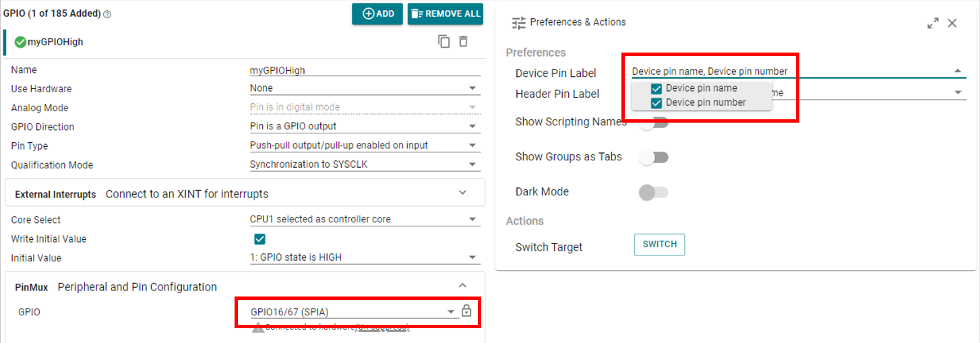Click the copy icon beside myGPIOHigh

coord(443,42)
